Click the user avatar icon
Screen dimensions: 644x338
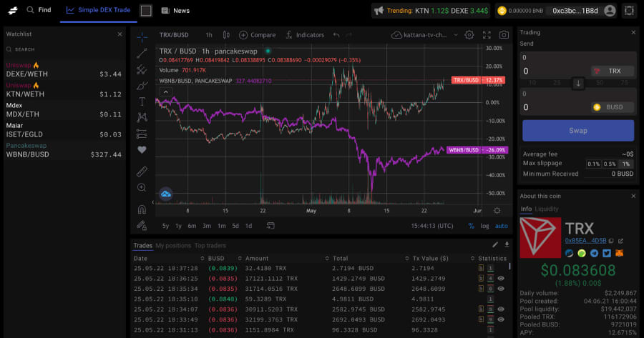point(610,11)
